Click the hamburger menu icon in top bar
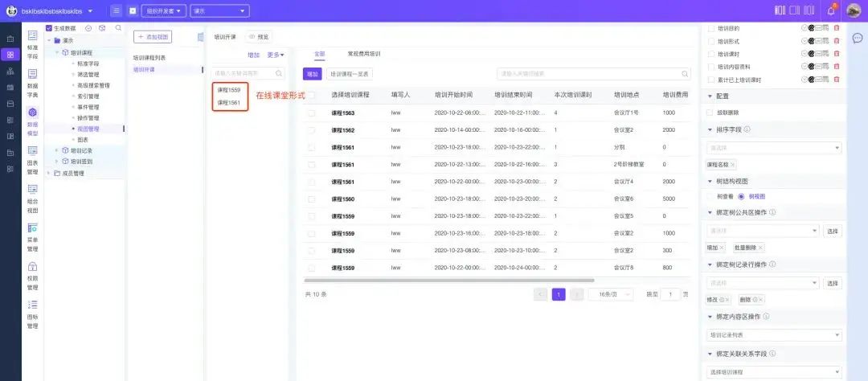The image size is (868, 381). pyautogui.click(x=117, y=10)
